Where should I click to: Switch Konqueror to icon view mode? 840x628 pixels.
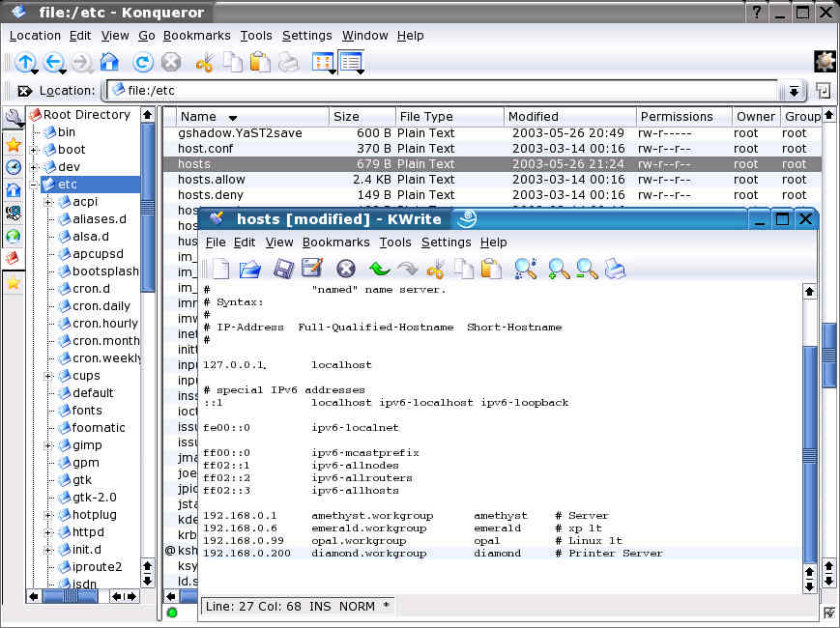[323, 63]
